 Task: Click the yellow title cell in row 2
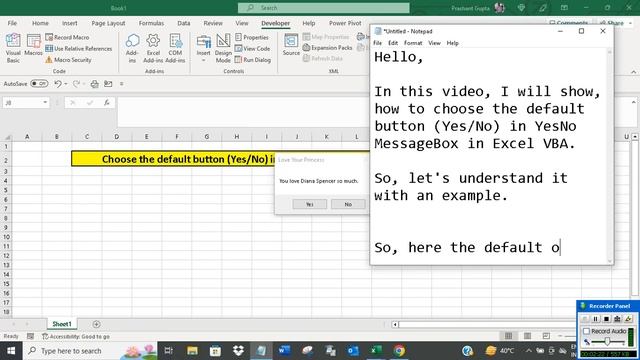pyautogui.click(x=220, y=159)
